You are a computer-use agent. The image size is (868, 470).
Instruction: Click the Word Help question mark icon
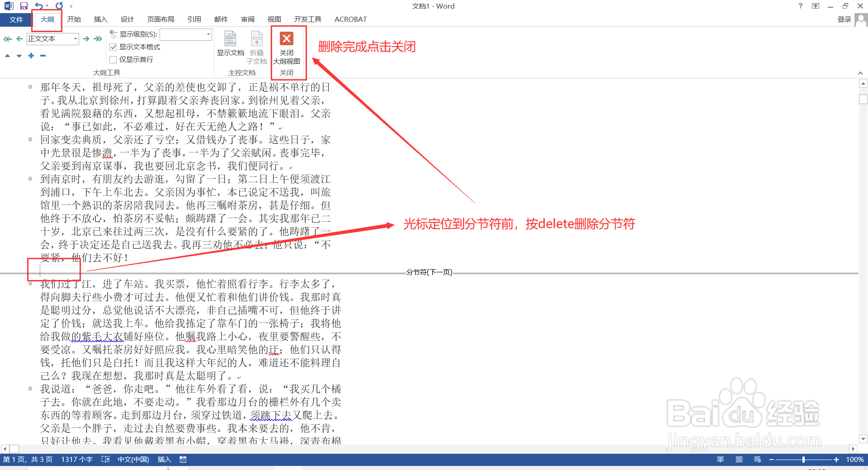(801, 6)
